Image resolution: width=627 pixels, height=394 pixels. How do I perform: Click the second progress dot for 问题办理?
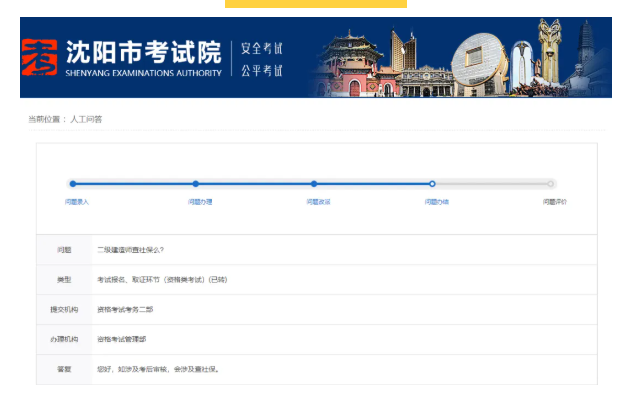pos(196,184)
